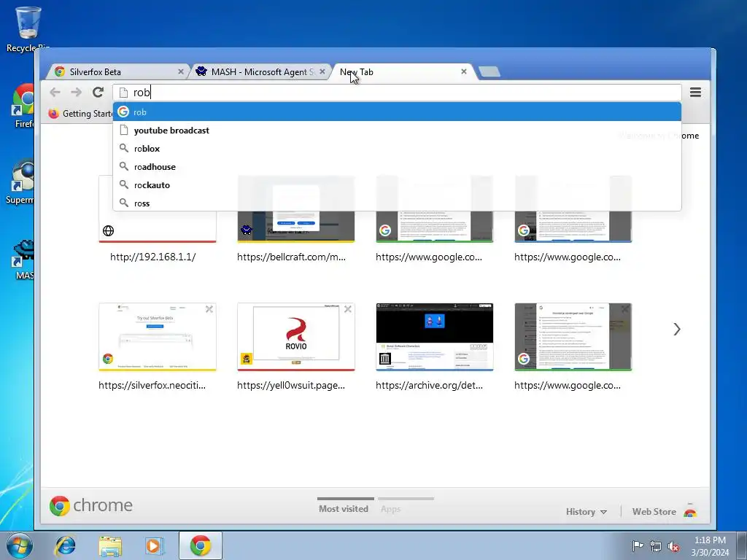Reload the current page
The image size is (747, 560).
(x=98, y=93)
